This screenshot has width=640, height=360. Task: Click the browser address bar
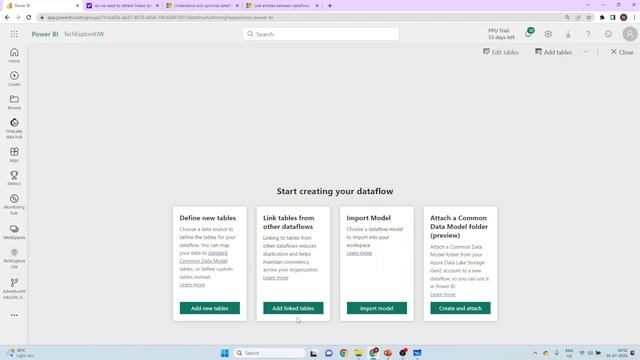coord(302,18)
